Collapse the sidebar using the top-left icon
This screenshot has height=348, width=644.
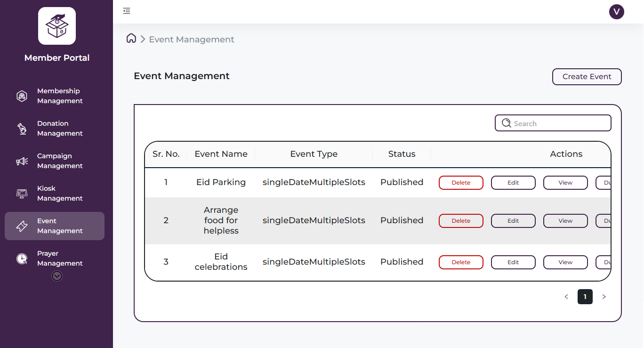pyautogui.click(x=126, y=10)
